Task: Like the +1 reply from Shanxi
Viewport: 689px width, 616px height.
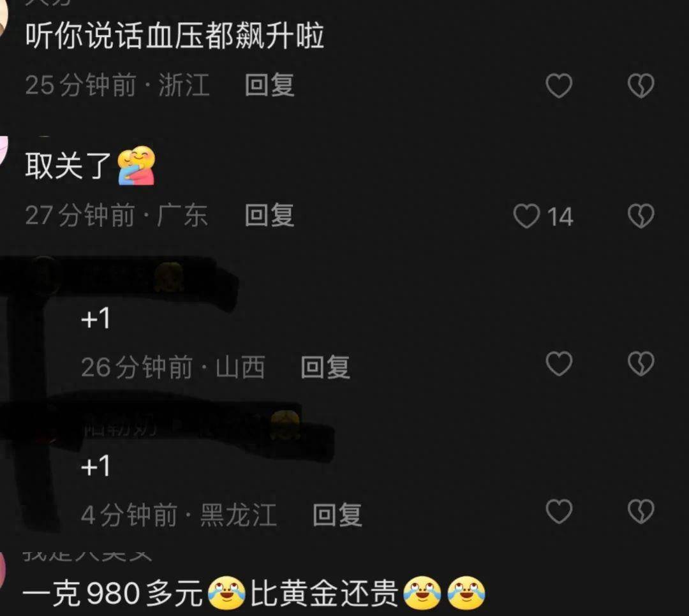Action: pyautogui.click(x=558, y=364)
